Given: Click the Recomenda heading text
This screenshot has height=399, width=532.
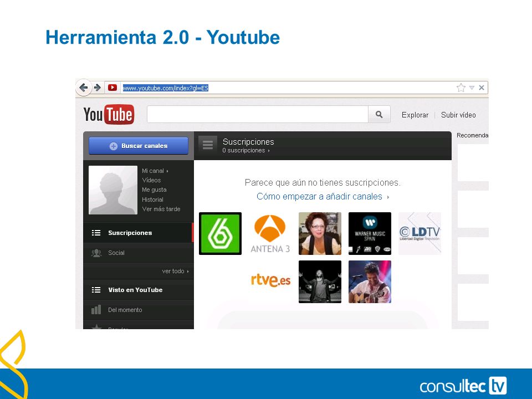Looking at the screenshot, I should (x=472, y=135).
